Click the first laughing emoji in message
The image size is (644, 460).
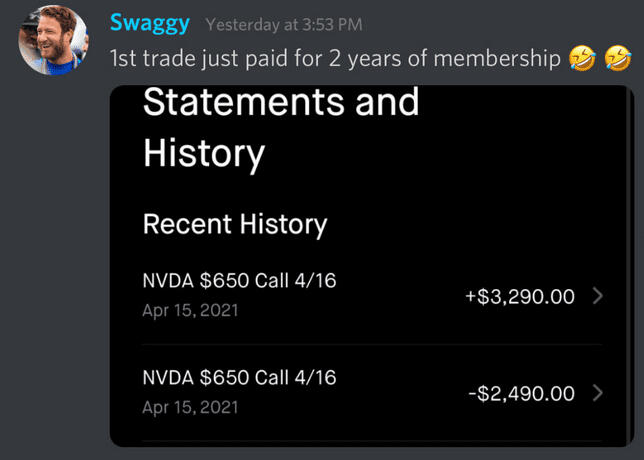click(582, 59)
